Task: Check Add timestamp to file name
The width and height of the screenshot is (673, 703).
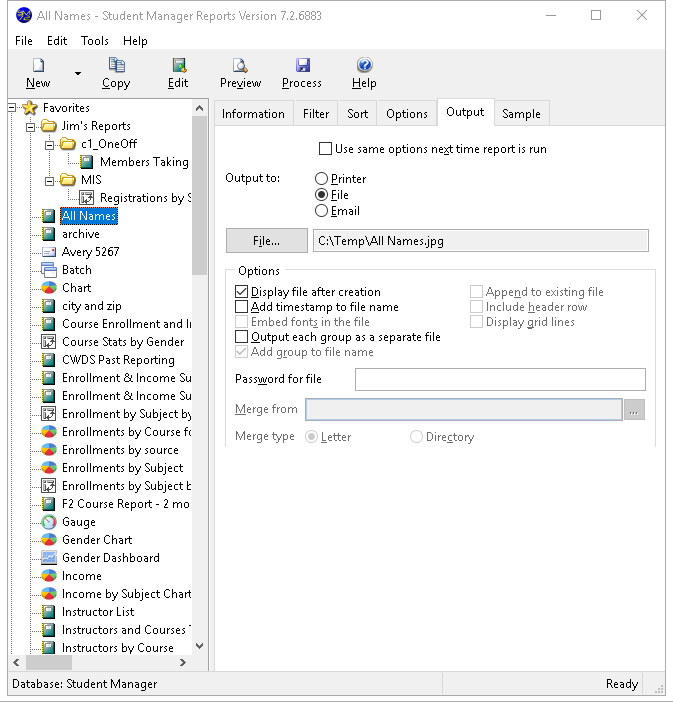Action: 241,307
